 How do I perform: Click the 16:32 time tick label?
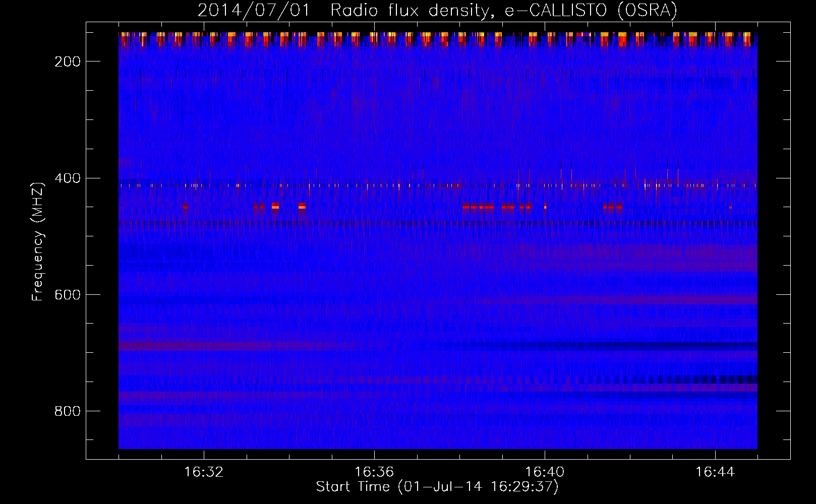coord(204,472)
